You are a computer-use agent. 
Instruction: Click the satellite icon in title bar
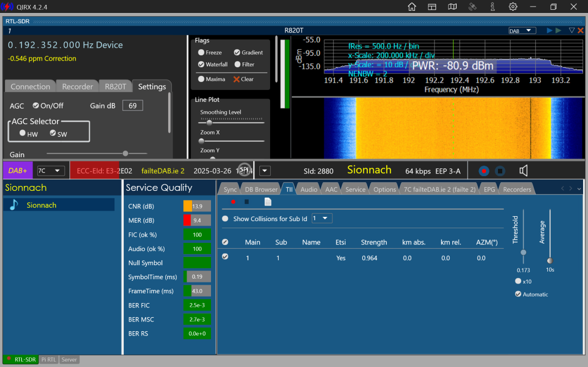(472, 7)
